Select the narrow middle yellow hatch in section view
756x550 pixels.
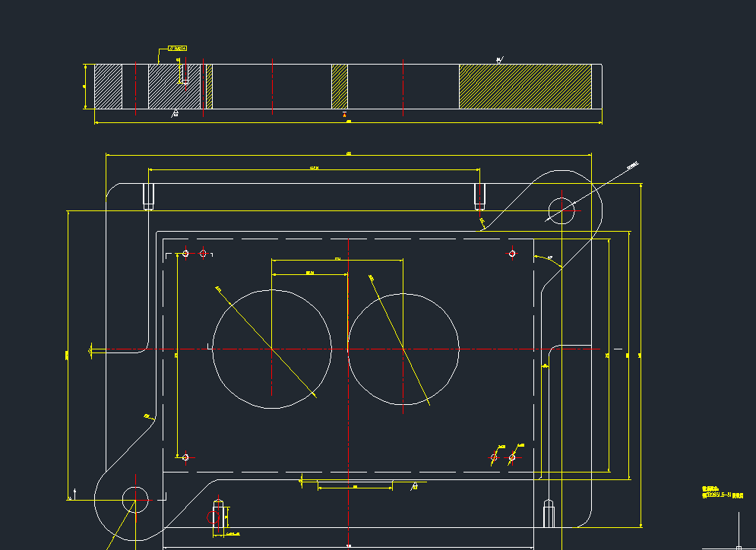[340, 87]
